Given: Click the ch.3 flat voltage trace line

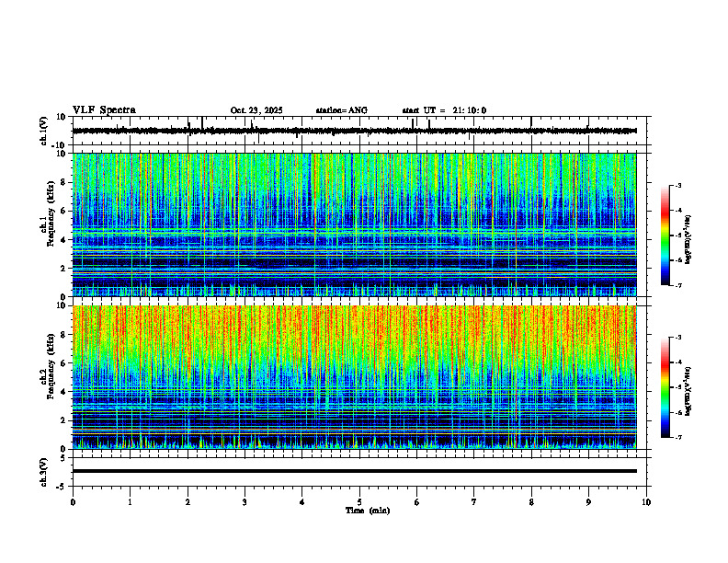Looking at the screenshot, I should tap(354, 471).
